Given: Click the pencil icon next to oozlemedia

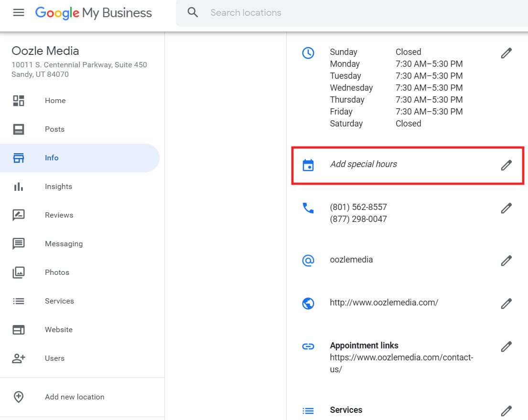Looking at the screenshot, I should (506, 261).
